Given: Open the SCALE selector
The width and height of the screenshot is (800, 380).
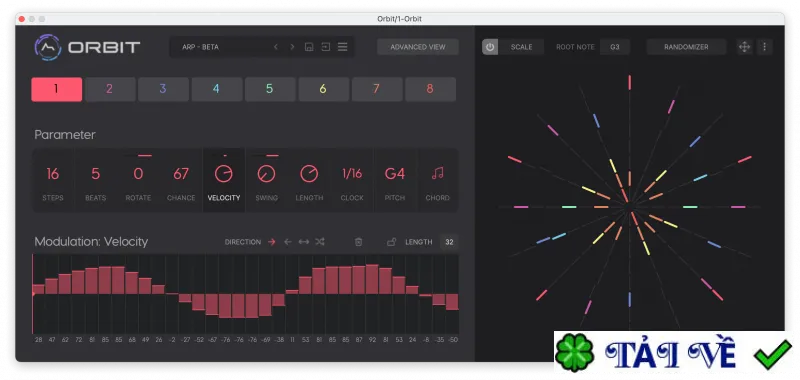Looking at the screenshot, I should pos(521,47).
